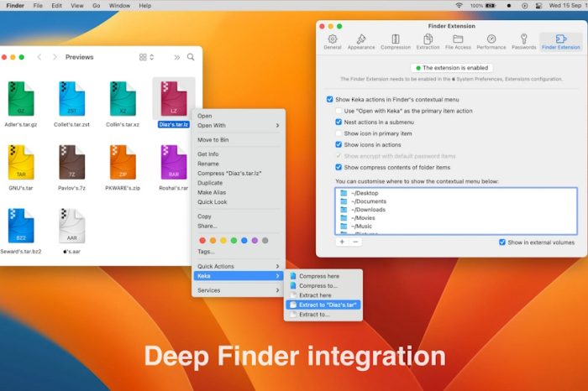Disable Nest actions in a submenu
Viewport: 588px width, 391px height.
(x=338, y=122)
